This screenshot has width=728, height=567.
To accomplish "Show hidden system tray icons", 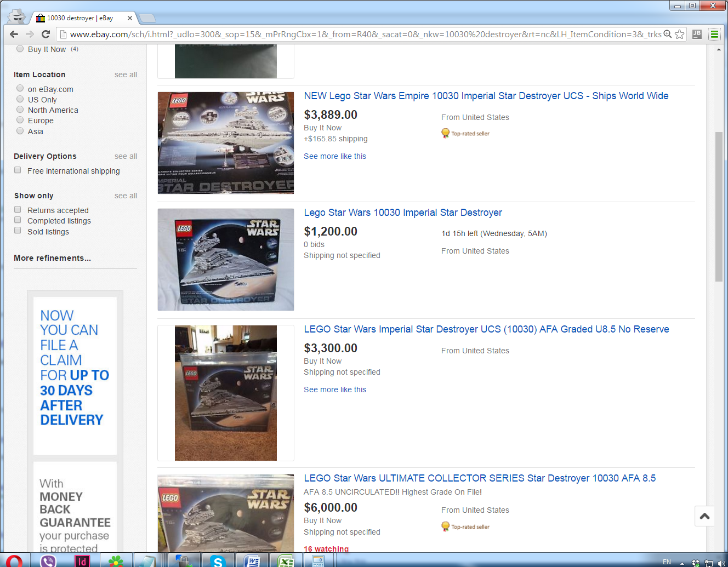I will pyautogui.click(x=682, y=563).
